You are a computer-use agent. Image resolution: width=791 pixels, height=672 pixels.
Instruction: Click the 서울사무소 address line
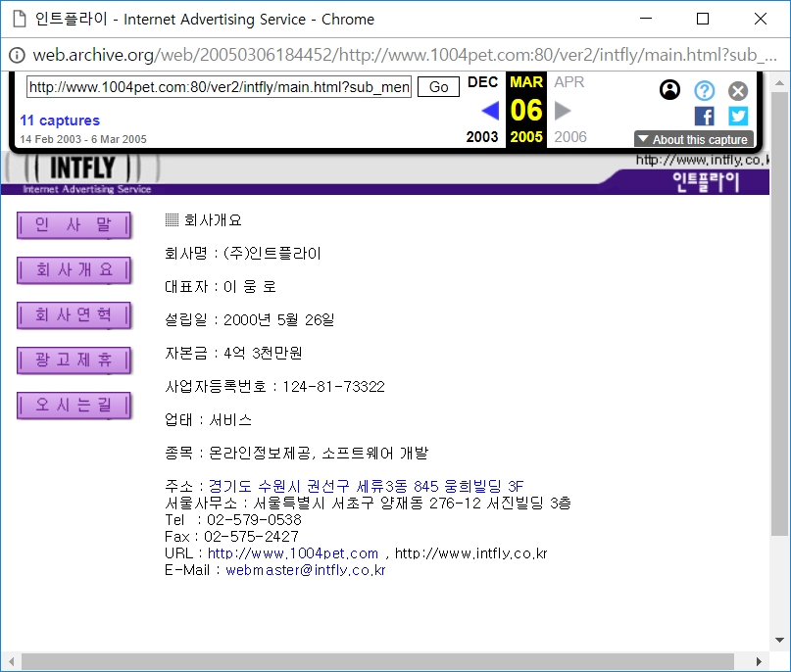click(368, 504)
